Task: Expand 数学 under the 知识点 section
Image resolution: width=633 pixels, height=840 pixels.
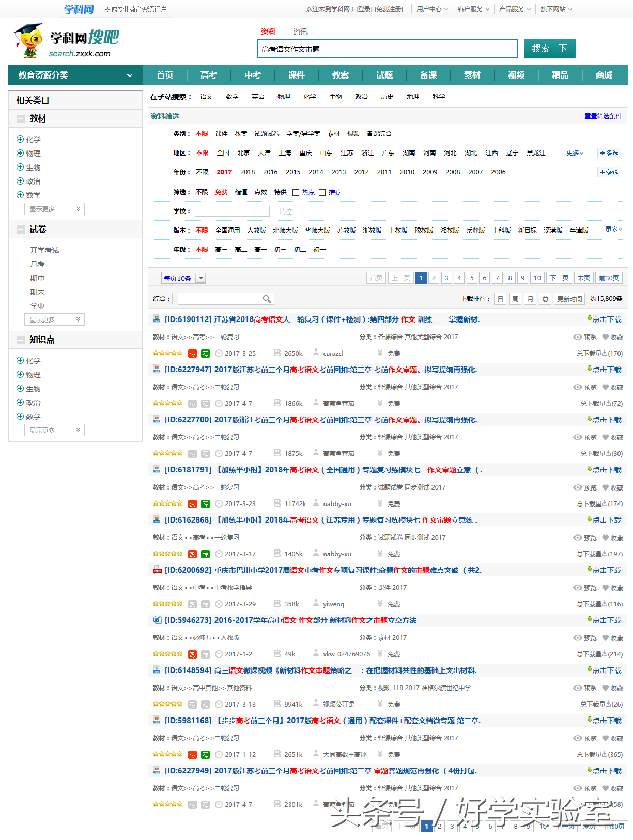Action: (20, 416)
